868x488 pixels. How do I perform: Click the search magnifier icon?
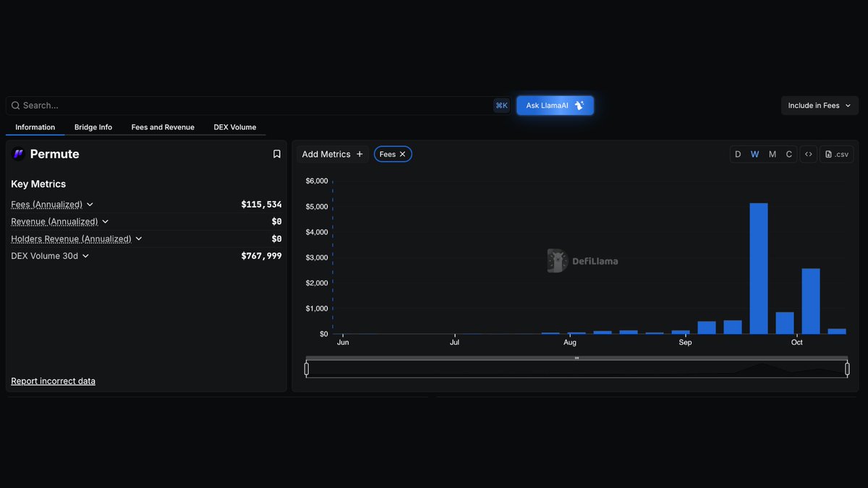pos(15,106)
